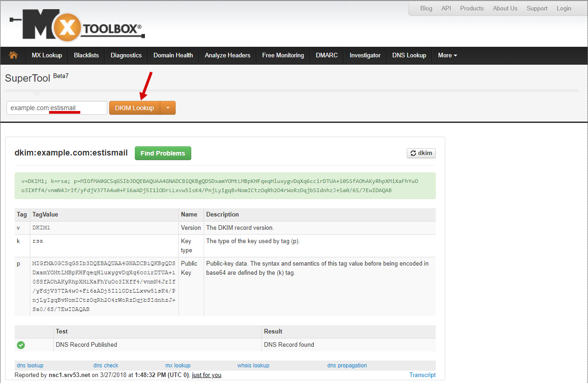Open the MX Lookup tab
588x383 pixels.
[47, 55]
